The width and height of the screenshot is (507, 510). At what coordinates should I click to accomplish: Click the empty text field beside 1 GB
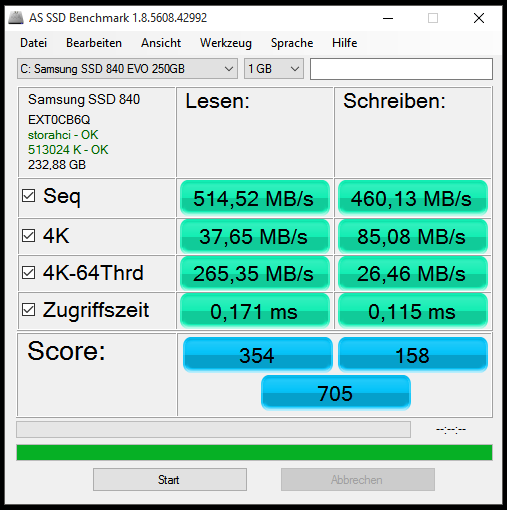point(401,69)
